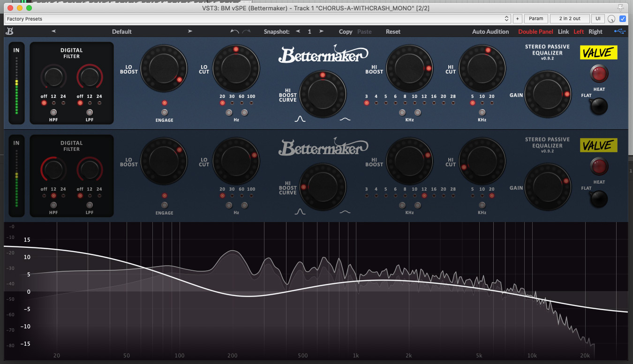The image size is (633, 364).
Task: Go to next preset with right arrow
Action: tap(190, 31)
